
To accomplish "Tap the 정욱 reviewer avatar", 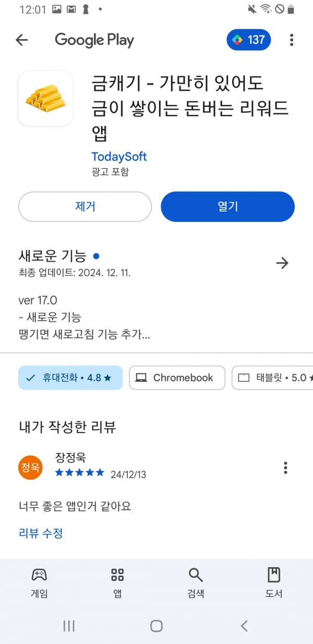I will [x=30, y=467].
